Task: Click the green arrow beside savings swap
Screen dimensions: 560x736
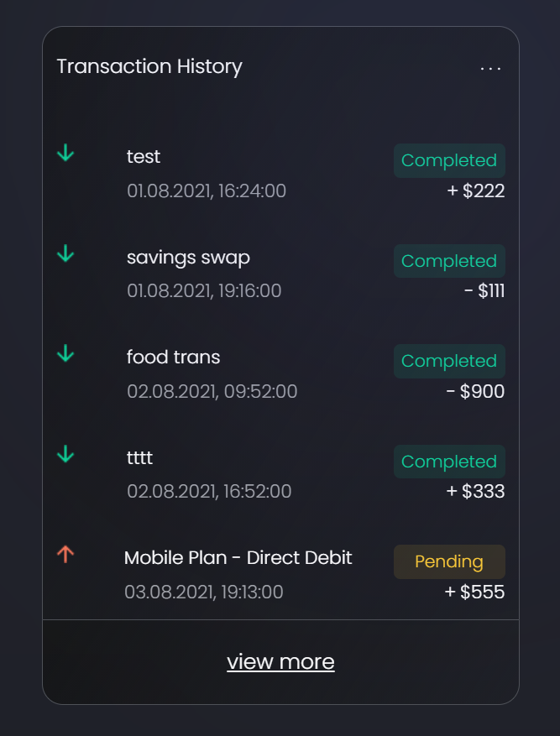Action: [x=65, y=253]
